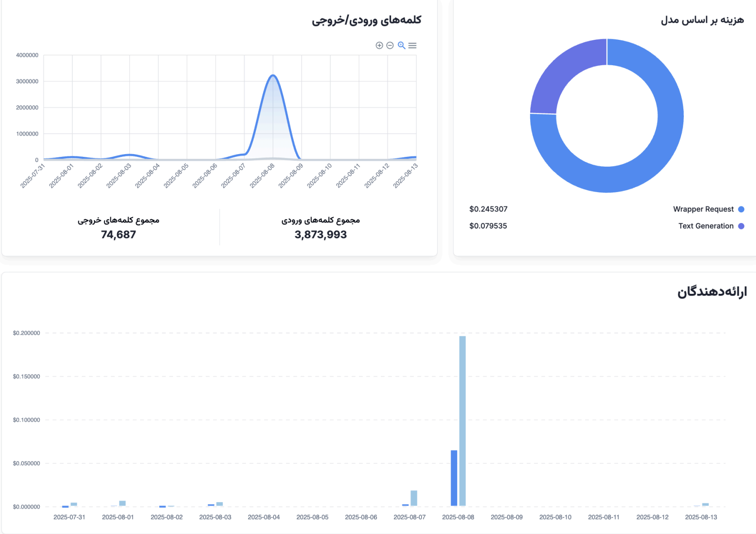Click the light-blue bar on 2025-08-01
756x534 pixels.
122,503
